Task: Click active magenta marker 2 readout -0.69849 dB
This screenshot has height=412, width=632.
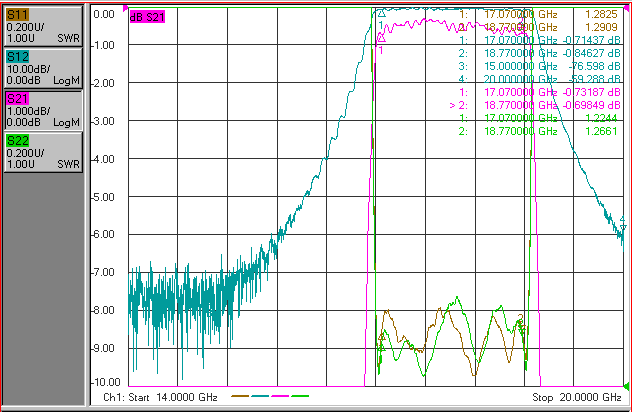Action: coord(591,105)
